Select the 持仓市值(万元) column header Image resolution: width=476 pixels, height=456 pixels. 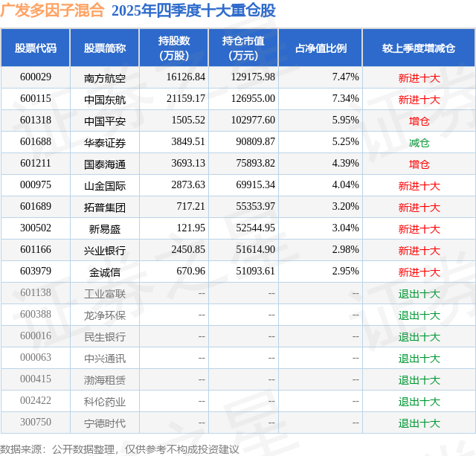pyautogui.click(x=243, y=48)
